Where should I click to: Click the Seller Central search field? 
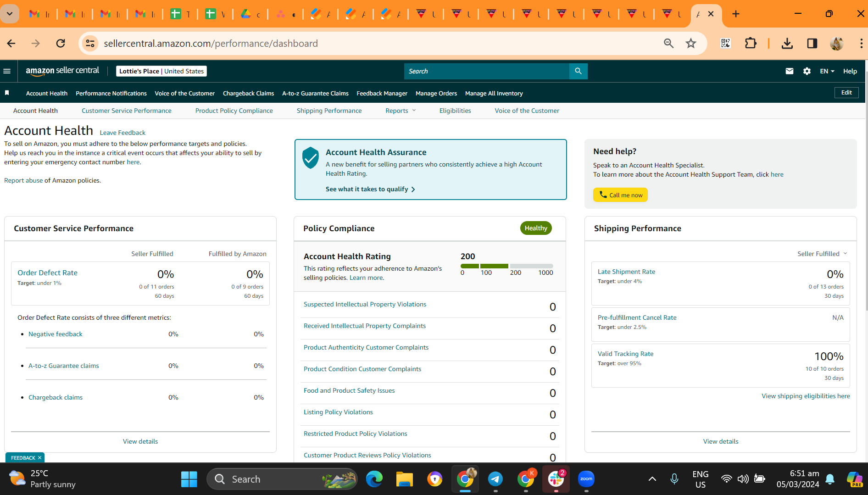tap(486, 71)
